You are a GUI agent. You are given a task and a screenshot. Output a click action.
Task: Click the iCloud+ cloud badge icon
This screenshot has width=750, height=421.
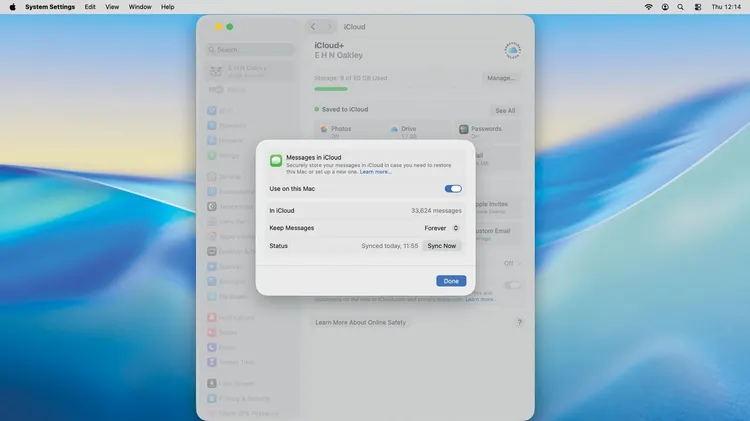tap(512, 50)
